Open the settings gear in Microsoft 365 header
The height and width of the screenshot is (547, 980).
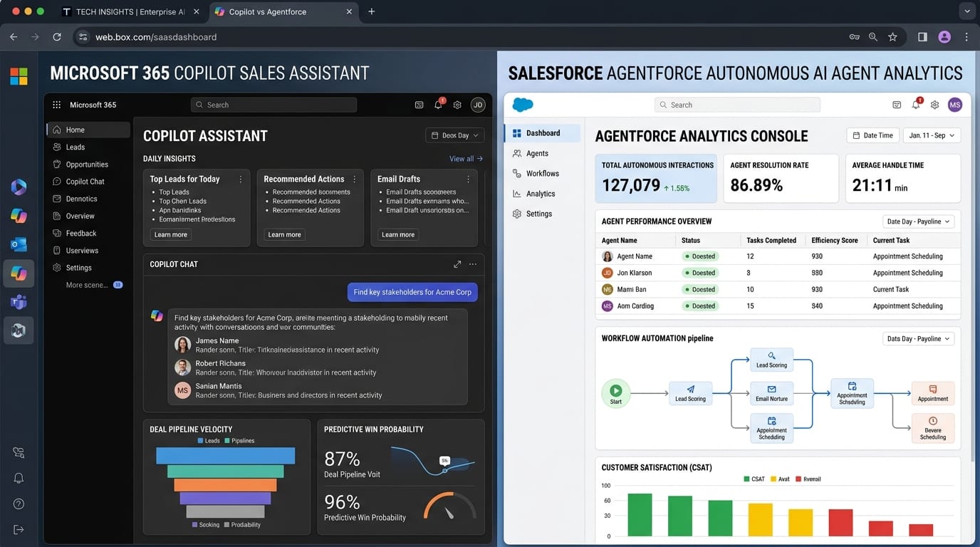[x=457, y=105]
